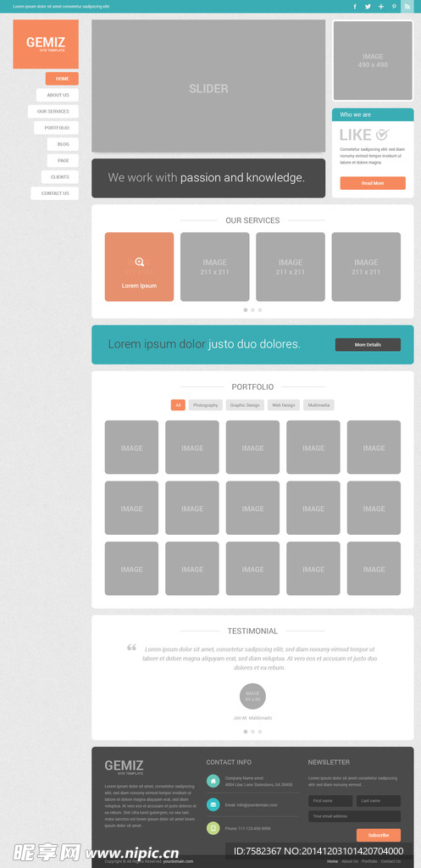Select the second testimonial pagination dot
The height and width of the screenshot is (868, 421).
pyautogui.click(x=252, y=732)
